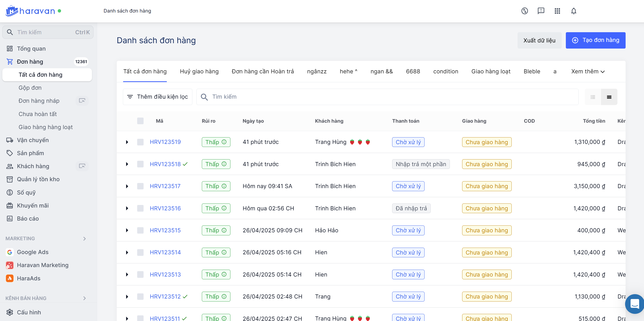Open Cấu hình settings in sidebar

pyautogui.click(x=29, y=312)
